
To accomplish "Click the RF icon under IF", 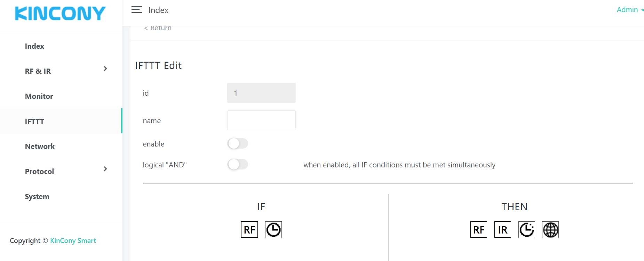I will [x=249, y=230].
